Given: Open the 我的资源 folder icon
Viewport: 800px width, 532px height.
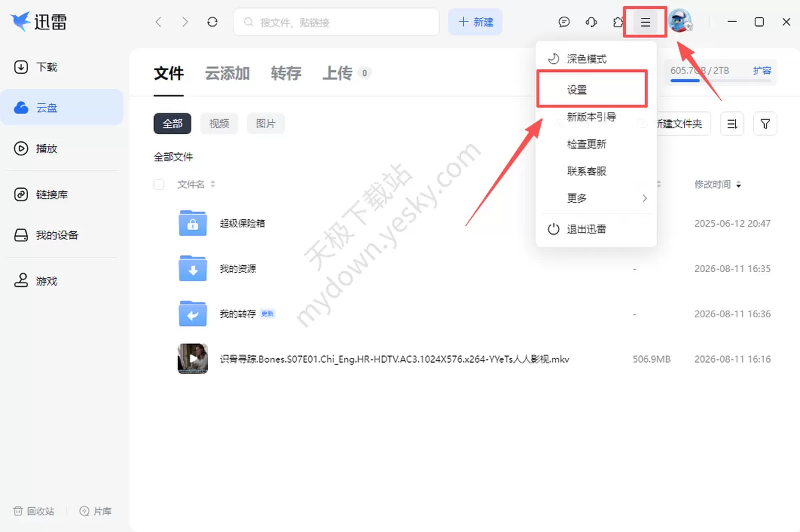Looking at the screenshot, I should pos(193,269).
